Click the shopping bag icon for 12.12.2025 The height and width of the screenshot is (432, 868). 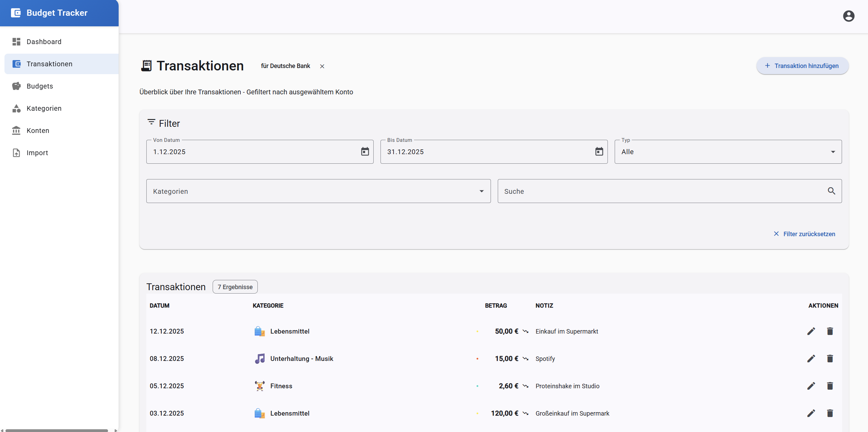click(260, 331)
